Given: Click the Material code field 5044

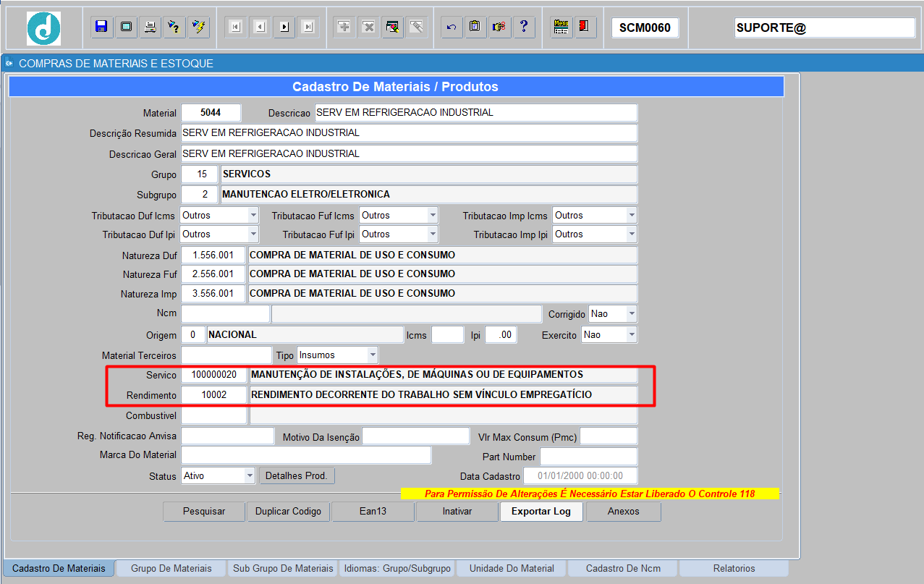Looking at the screenshot, I should [211, 113].
